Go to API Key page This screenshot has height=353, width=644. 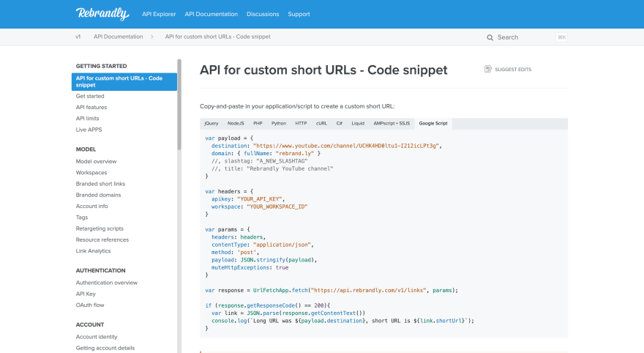click(86, 294)
